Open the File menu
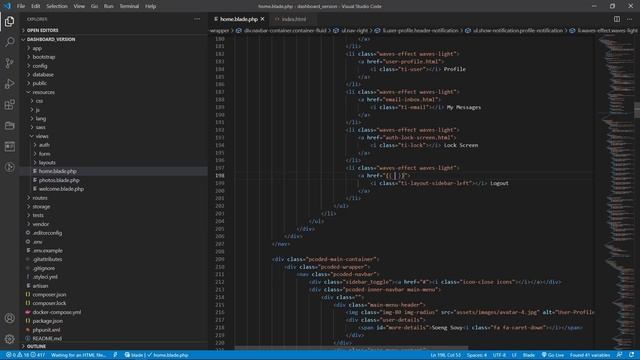 (x=21, y=6)
